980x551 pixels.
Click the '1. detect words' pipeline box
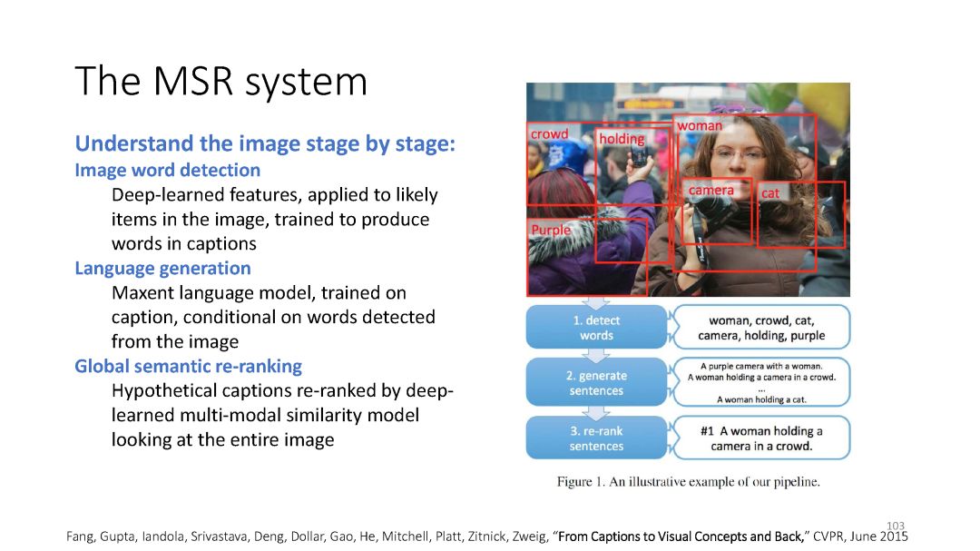596,327
